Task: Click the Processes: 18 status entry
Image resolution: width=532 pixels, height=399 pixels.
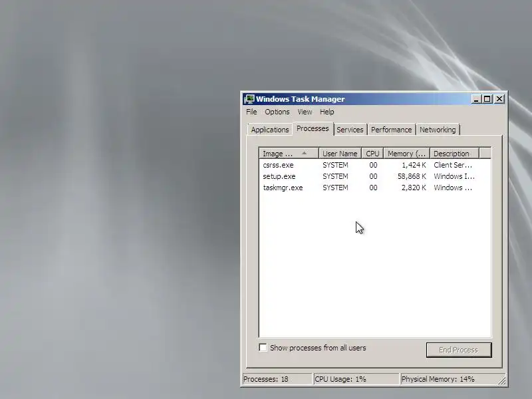Action: pyautogui.click(x=277, y=379)
